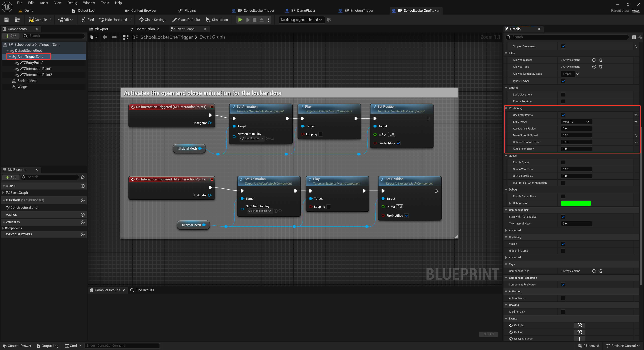This screenshot has width=644, height=350.
Task: Open Diff dropdown in toolbar
Action: 65,20
